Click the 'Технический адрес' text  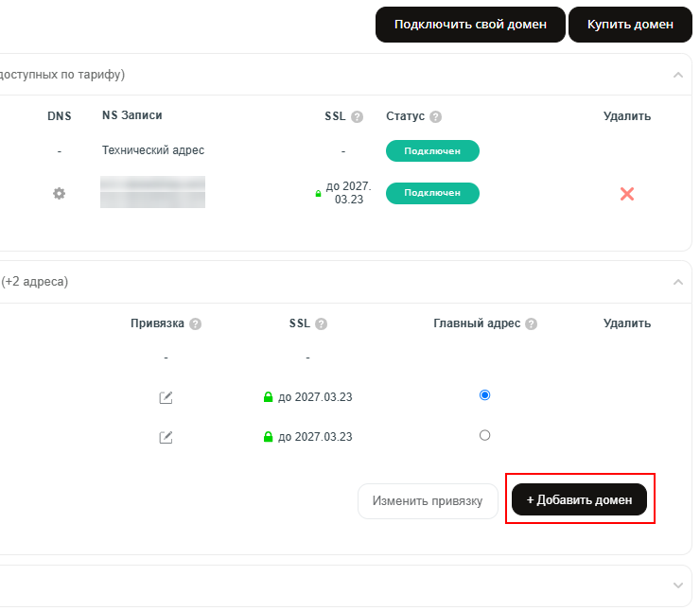[x=153, y=150]
